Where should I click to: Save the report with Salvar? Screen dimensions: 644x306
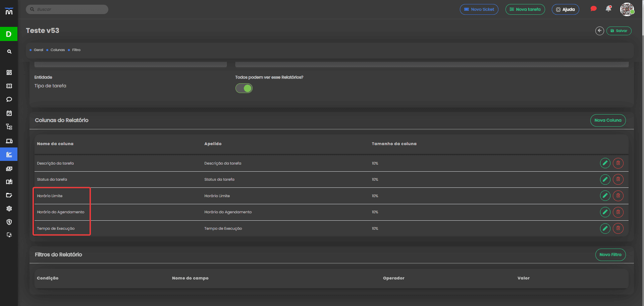[619, 31]
